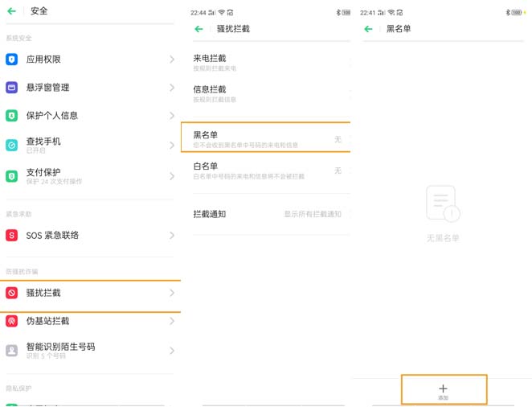The width and height of the screenshot is (532, 407).
Task: Tap the 悬浮窗管理 purple icon
Action: pos(12,88)
